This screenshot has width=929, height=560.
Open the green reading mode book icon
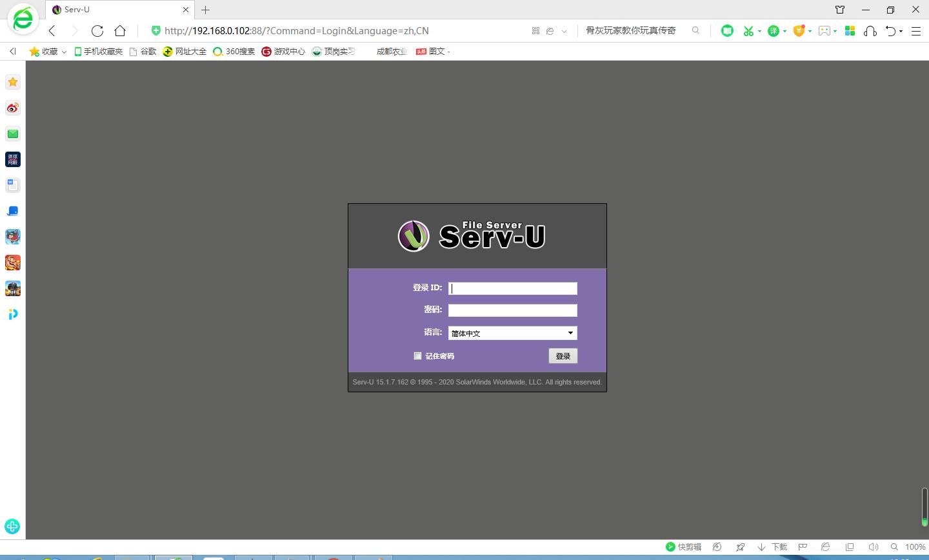tap(727, 30)
